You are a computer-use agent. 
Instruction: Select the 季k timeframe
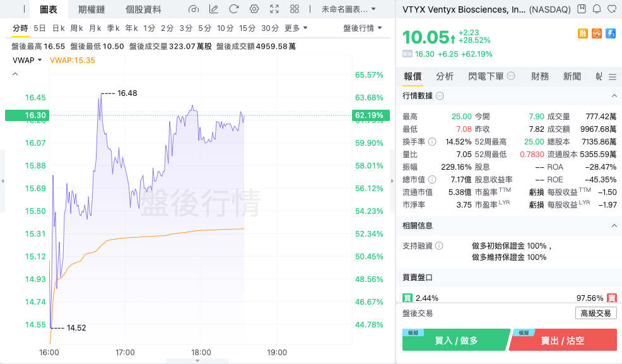coord(113,28)
